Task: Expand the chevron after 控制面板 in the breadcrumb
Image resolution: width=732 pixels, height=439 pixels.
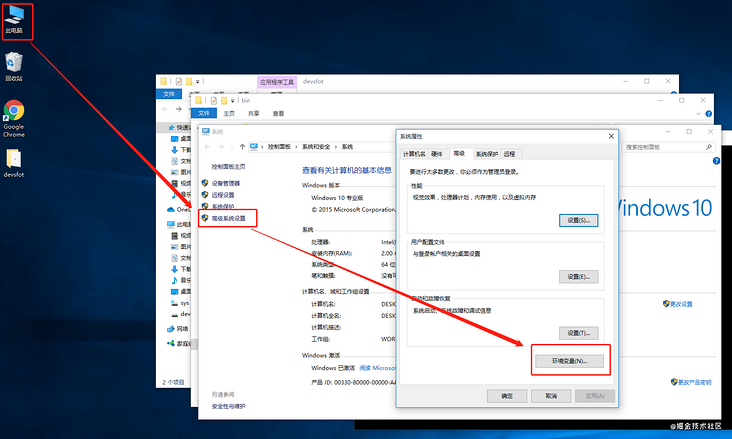Action: (296, 147)
